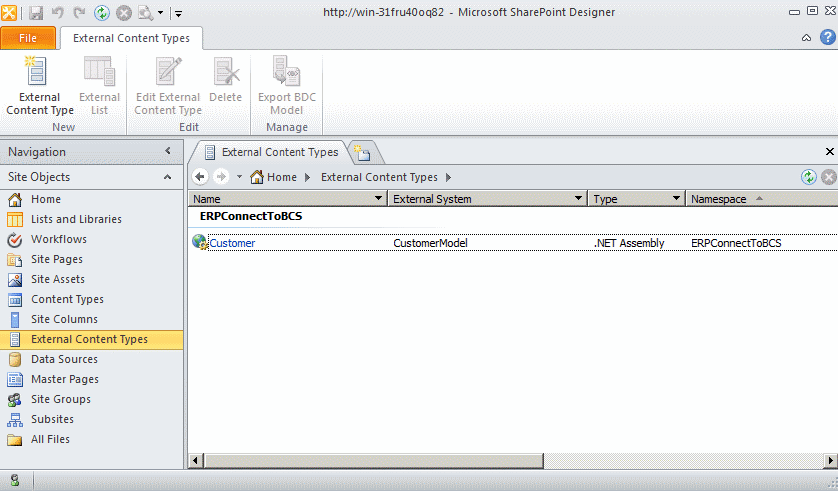Close the document tab with the X
The image size is (838, 491).
click(x=829, y=152)
